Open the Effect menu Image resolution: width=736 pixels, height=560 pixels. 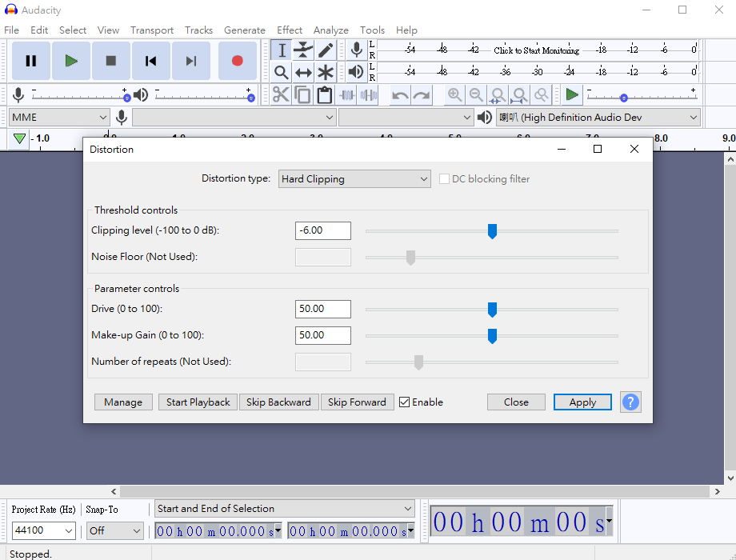pyautogui.click(x=290, y=30)
